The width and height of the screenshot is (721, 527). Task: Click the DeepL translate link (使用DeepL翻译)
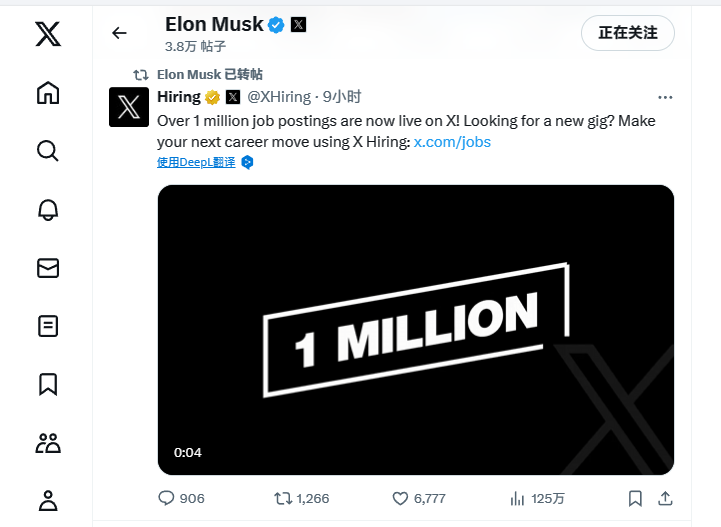[196, 162]
